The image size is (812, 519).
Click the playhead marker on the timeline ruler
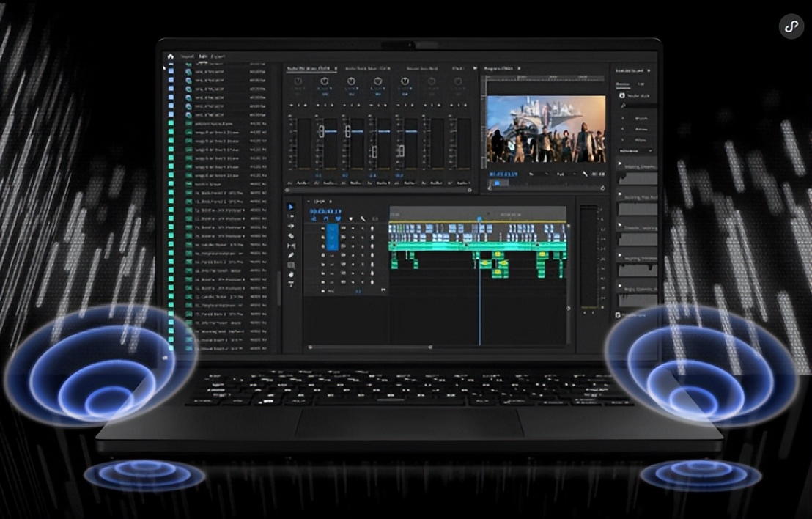pos(480,218)
